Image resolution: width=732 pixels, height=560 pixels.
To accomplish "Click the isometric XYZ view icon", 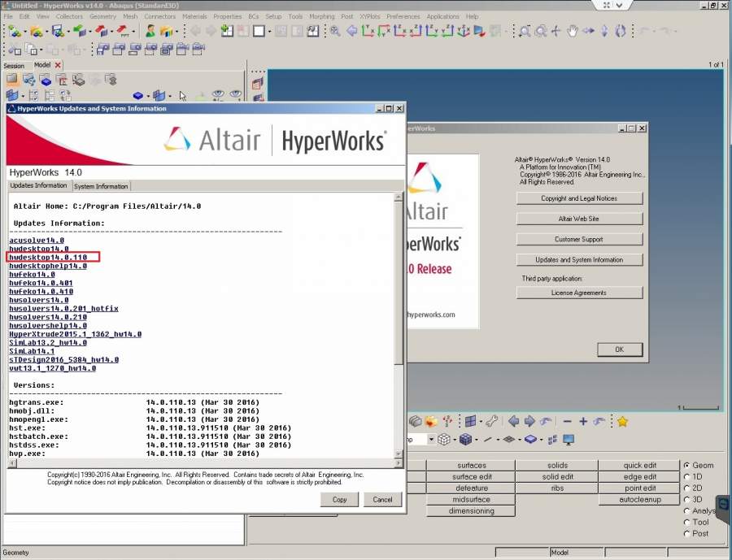I will click(463, 31).
